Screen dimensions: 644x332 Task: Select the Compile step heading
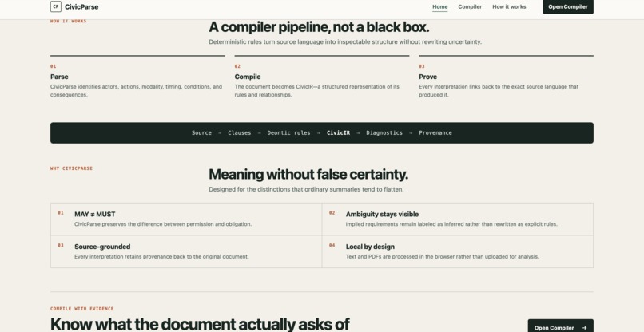point(248,77)
